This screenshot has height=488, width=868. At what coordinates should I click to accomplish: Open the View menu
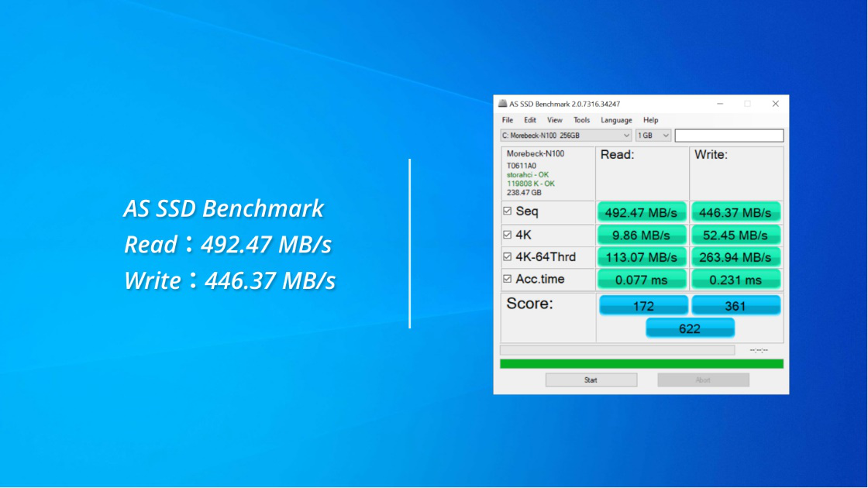555,120
